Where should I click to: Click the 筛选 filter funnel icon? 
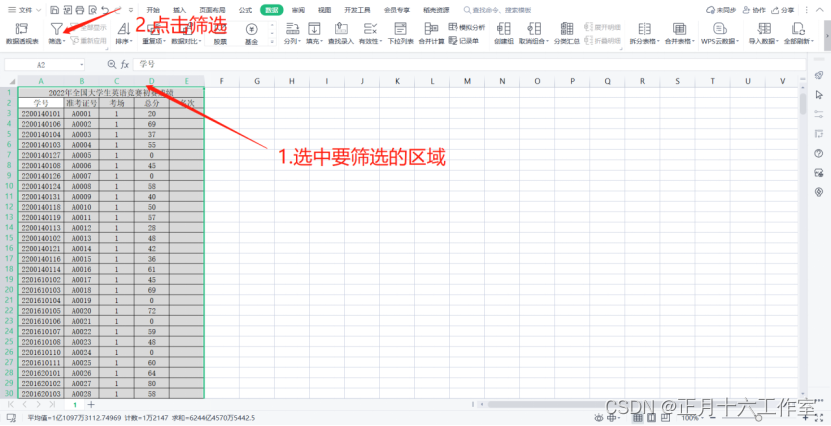[56, 29]
